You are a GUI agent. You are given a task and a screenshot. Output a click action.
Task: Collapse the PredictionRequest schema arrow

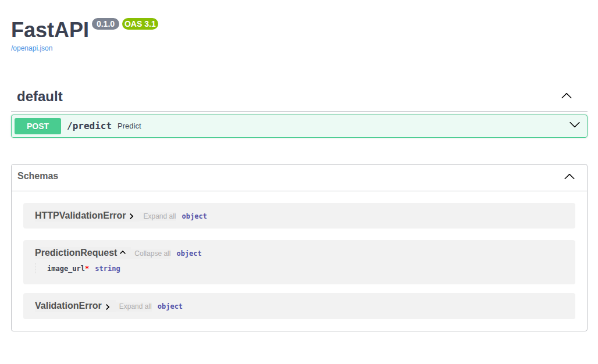[x=123, y=253]
